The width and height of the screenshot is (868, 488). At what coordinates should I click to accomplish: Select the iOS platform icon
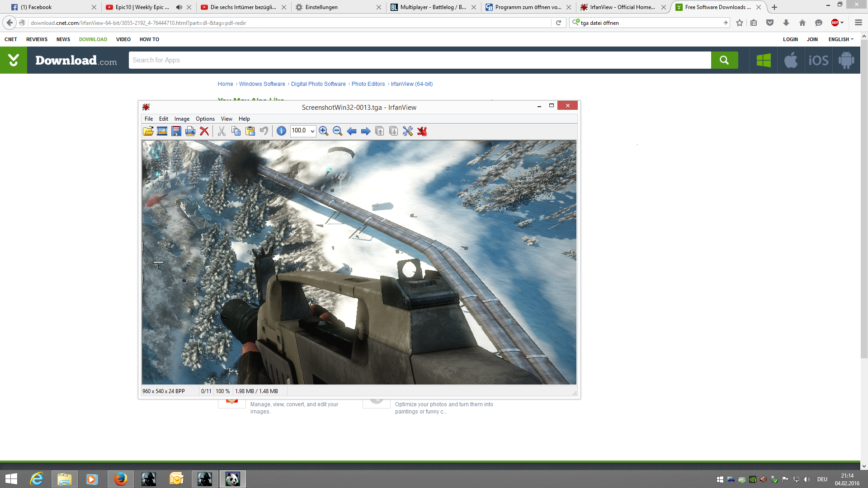click(x=819, y=60)
